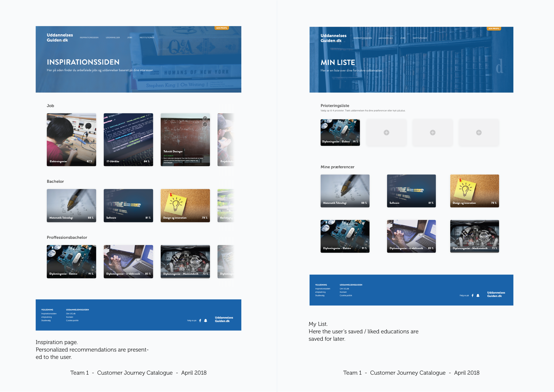Open MIN PROFIL tab on Inspirationssiden page

tap(221, 28)
